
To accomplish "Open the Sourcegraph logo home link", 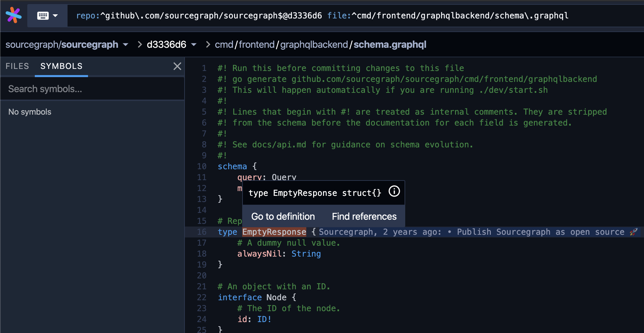I will click(14, 15).
